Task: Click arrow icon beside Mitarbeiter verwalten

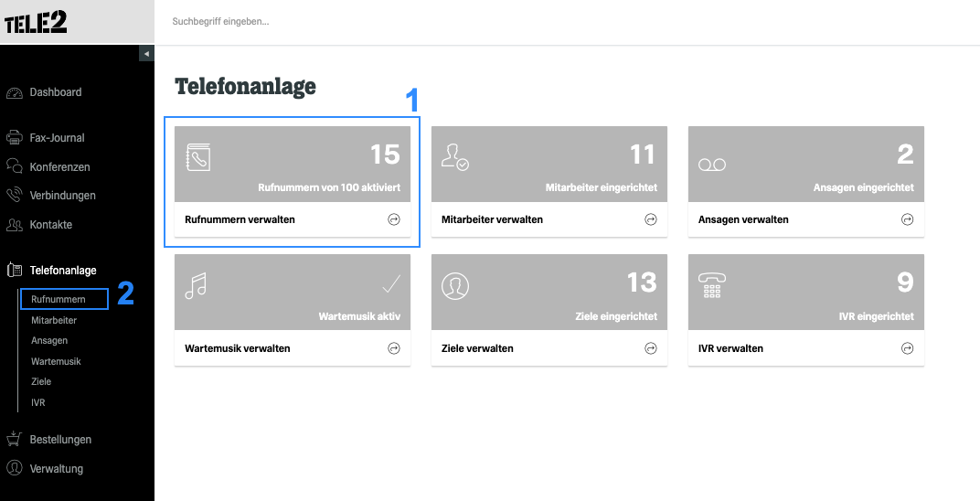Action: click(651, 219)
